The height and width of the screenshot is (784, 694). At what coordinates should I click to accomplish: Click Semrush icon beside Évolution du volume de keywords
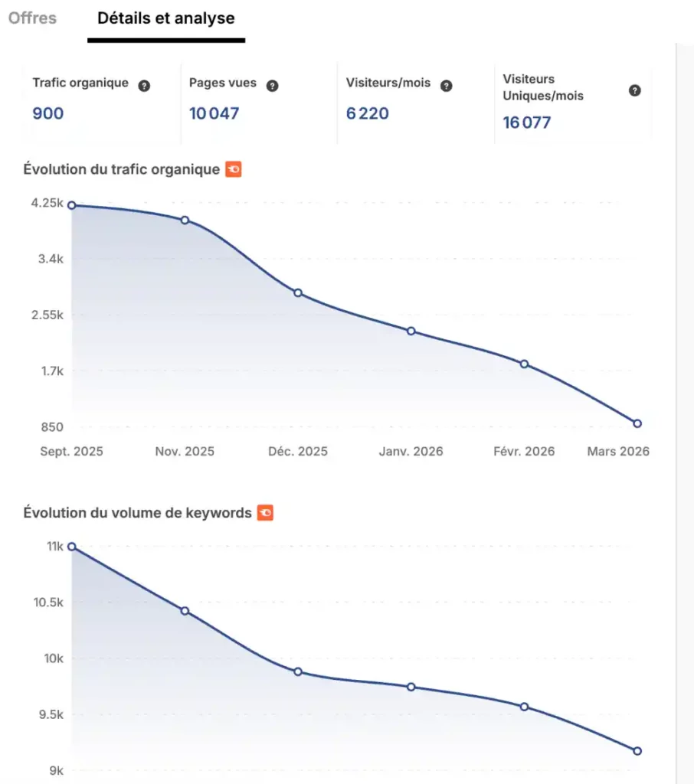[265, 512]
